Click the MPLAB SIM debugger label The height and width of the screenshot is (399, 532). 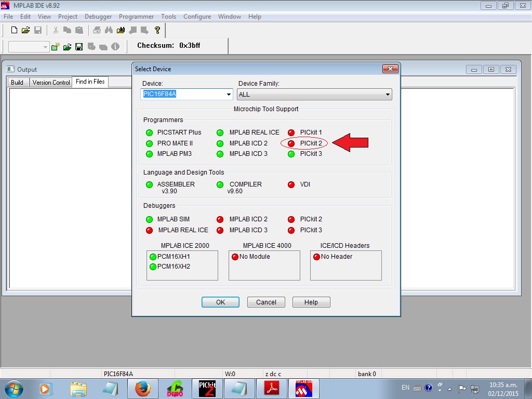tap(174, 219)
